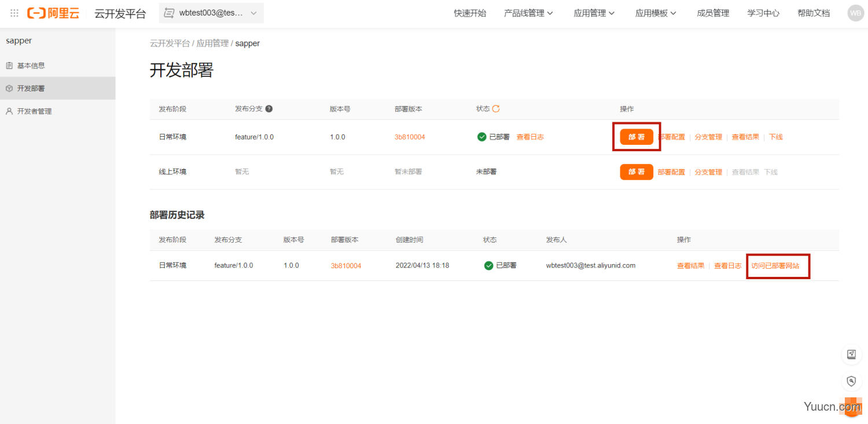Click the 基本信息 sidebar icon
Screen dimensions: 868x424
click(x=9, y=65)
